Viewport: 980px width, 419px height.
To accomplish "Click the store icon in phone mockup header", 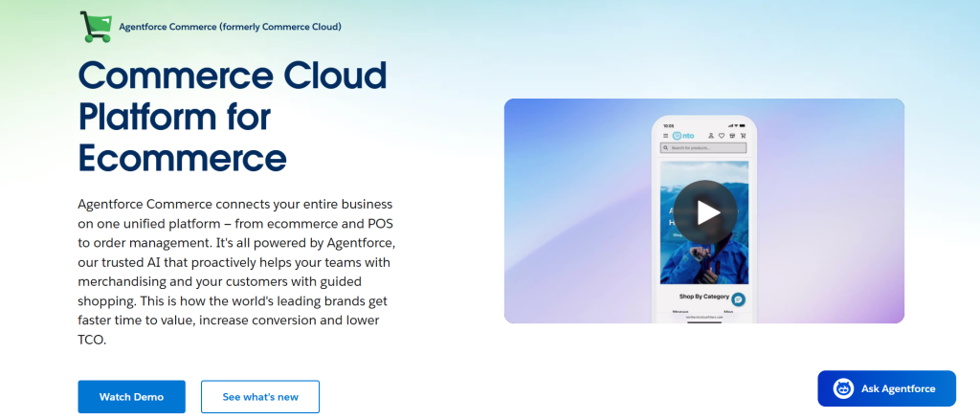I will click(x=732, y=136).
